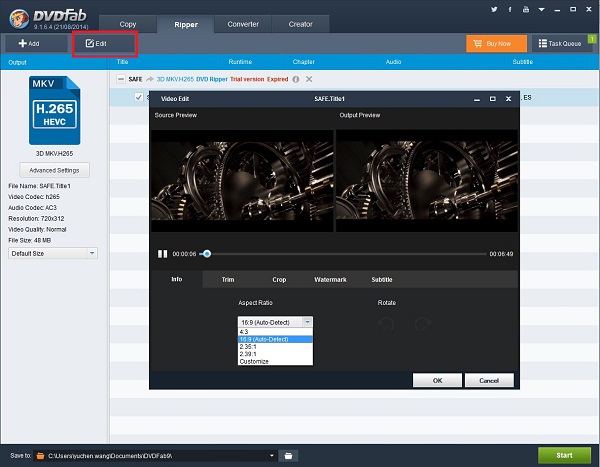Switch to the Converter tab

tap(243, 24)
